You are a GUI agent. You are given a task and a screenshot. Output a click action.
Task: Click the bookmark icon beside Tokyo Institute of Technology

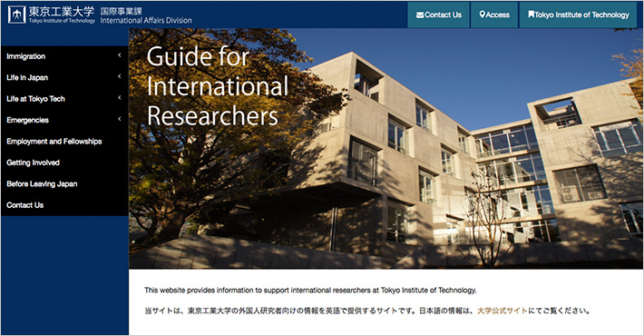point(531,15)
